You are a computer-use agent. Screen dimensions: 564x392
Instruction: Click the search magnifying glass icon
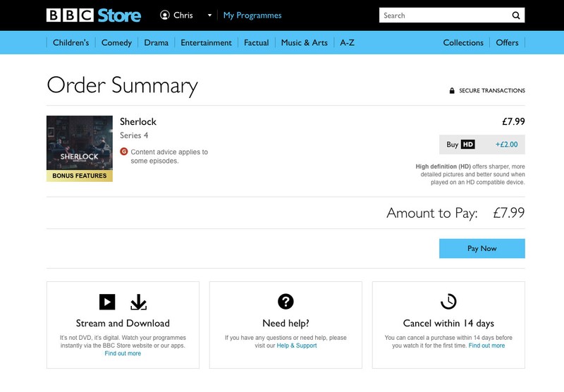pyautogui.click(x=515, y=16)
